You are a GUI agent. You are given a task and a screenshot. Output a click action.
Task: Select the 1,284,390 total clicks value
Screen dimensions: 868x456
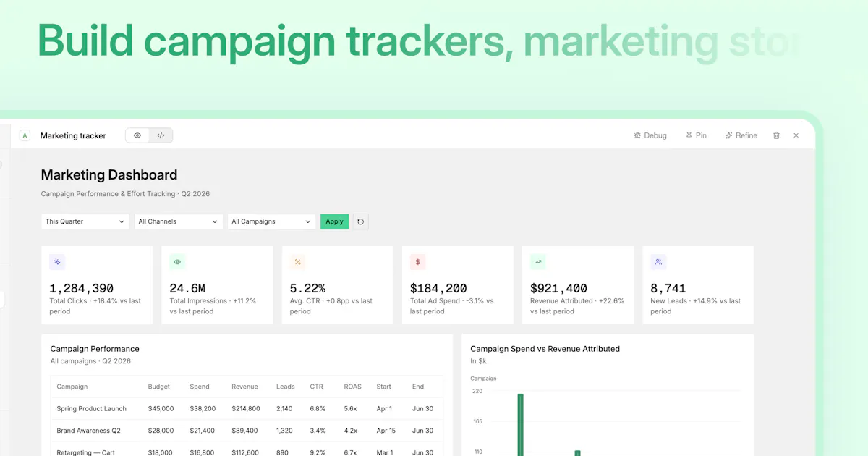(81, 288)
